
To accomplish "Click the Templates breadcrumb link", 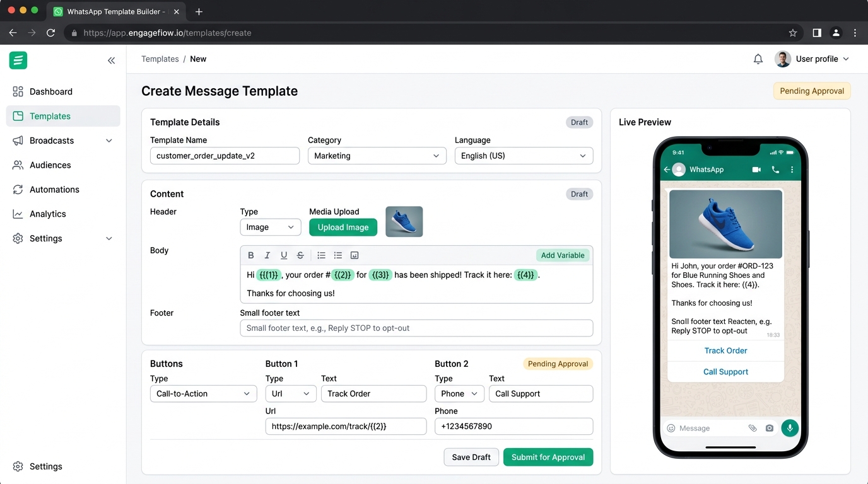I will (x=160, y=59).
